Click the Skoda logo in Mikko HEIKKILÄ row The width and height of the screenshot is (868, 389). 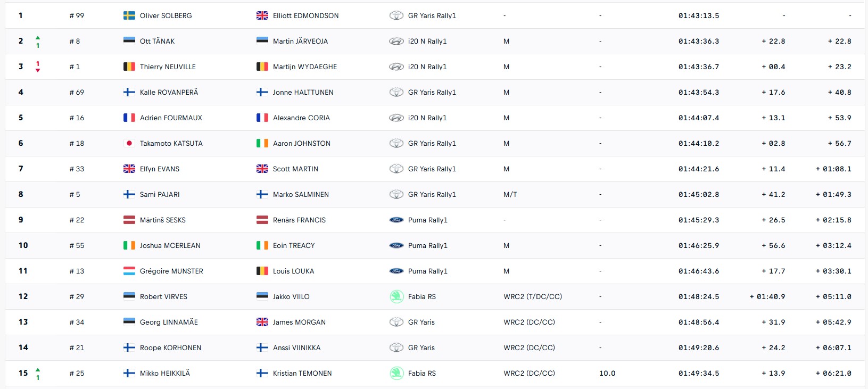click(396, 373)
